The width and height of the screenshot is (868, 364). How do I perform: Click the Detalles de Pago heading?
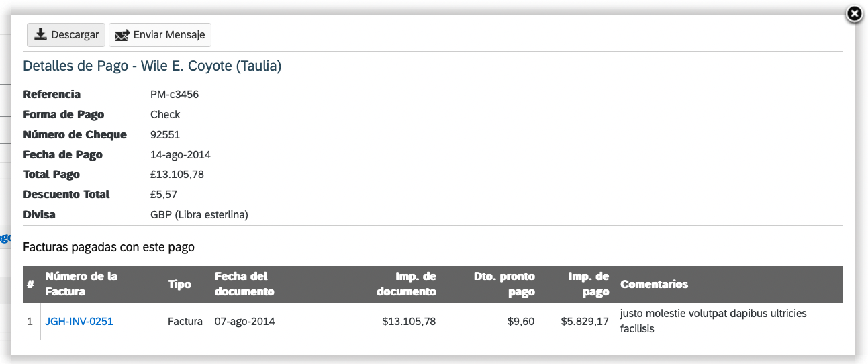coord(152,66)
